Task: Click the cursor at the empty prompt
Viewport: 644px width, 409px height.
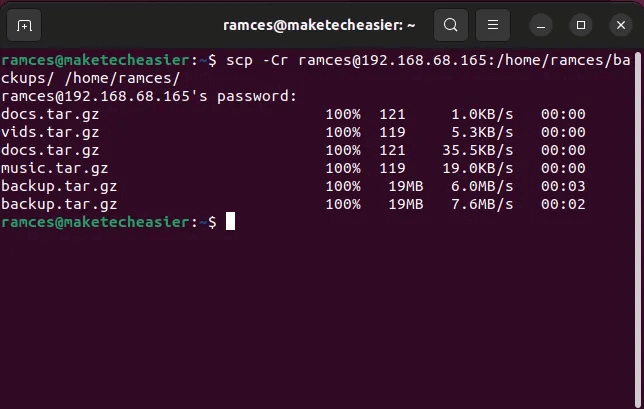Action: [x=230, y=221]
